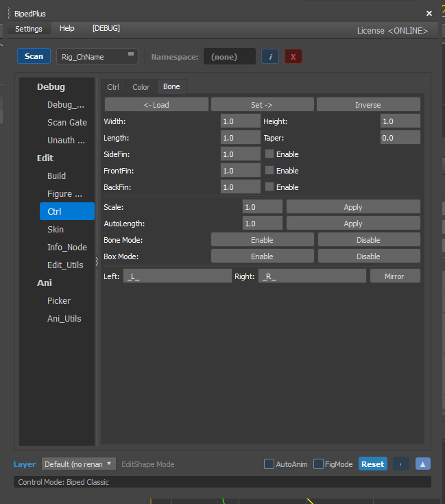The width and height of the screenshot is (445, 504).
Task: Select the highlighted Ctrl sidebar item
Action: coord(67,211)
